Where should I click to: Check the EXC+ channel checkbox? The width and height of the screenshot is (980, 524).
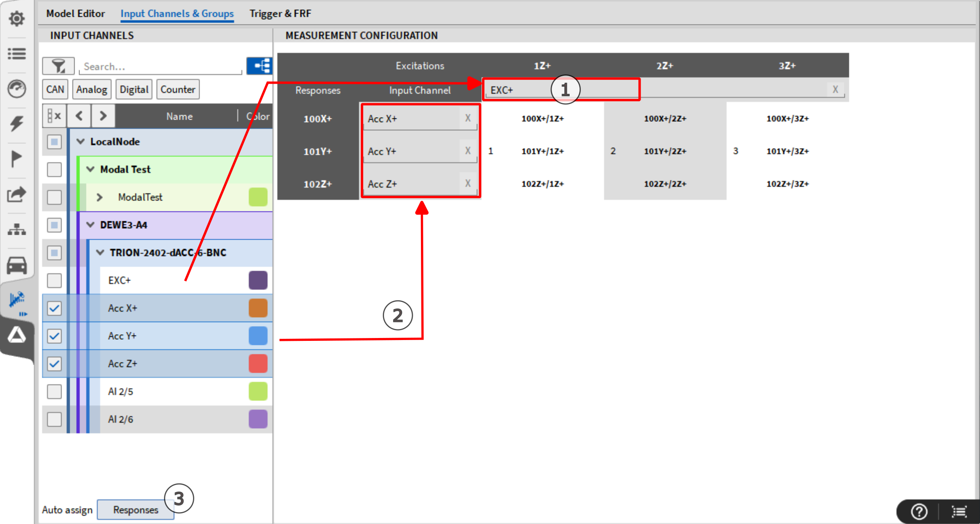click(54, 281)
